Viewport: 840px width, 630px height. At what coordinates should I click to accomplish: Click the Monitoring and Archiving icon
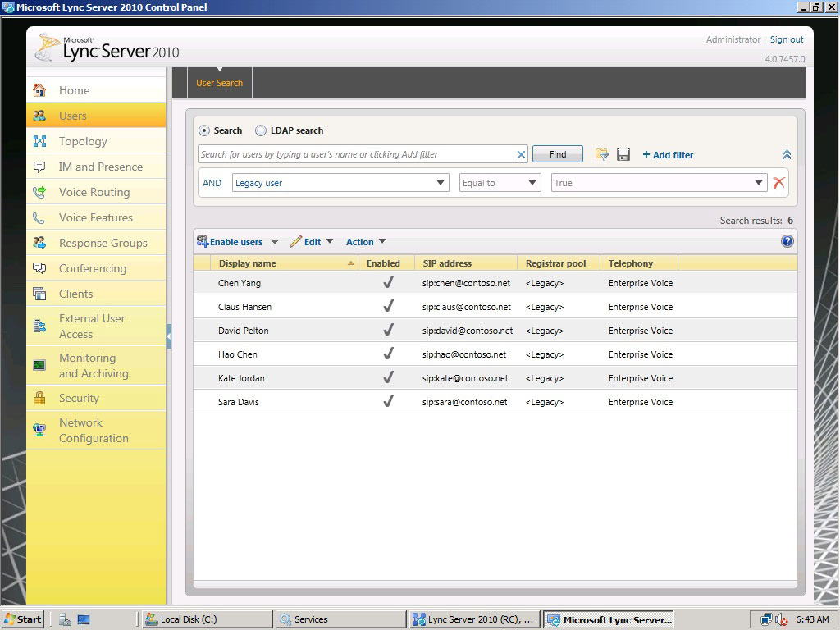click(x=39, y=365)
